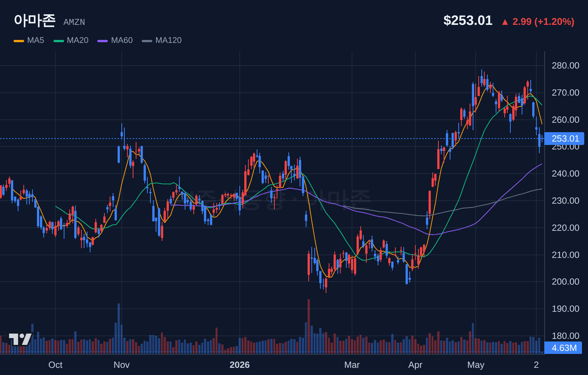Click the Nov date axis label

point(121,365)
